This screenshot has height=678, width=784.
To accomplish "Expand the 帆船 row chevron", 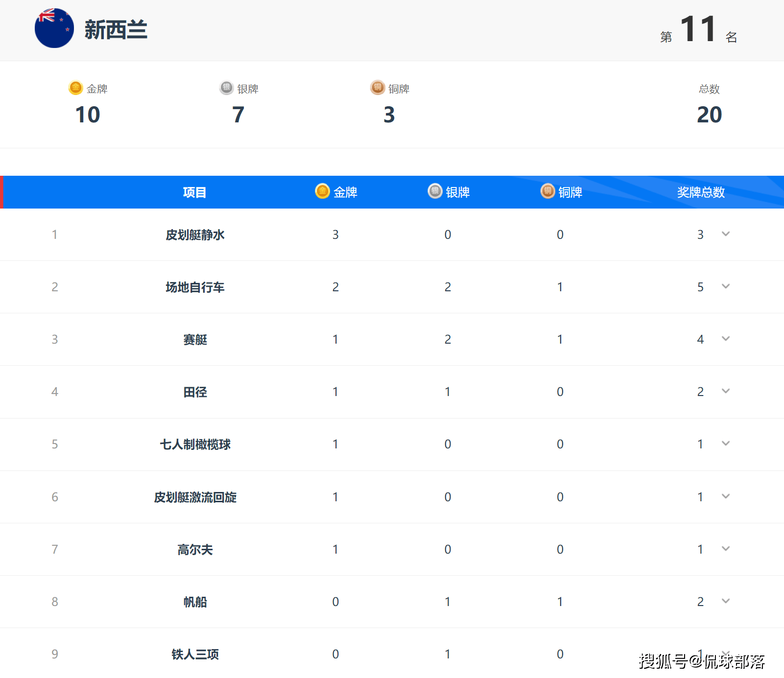I will pos(726,601).
